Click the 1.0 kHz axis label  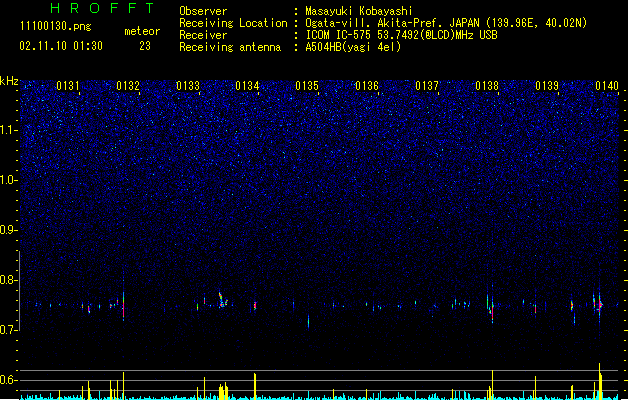point(9,180)
